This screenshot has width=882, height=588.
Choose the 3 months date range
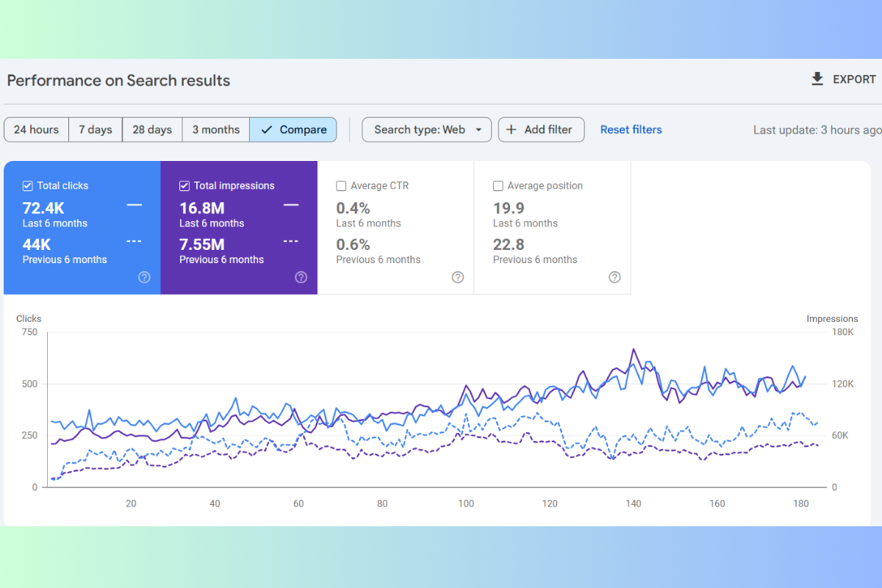tap(216, 129)
